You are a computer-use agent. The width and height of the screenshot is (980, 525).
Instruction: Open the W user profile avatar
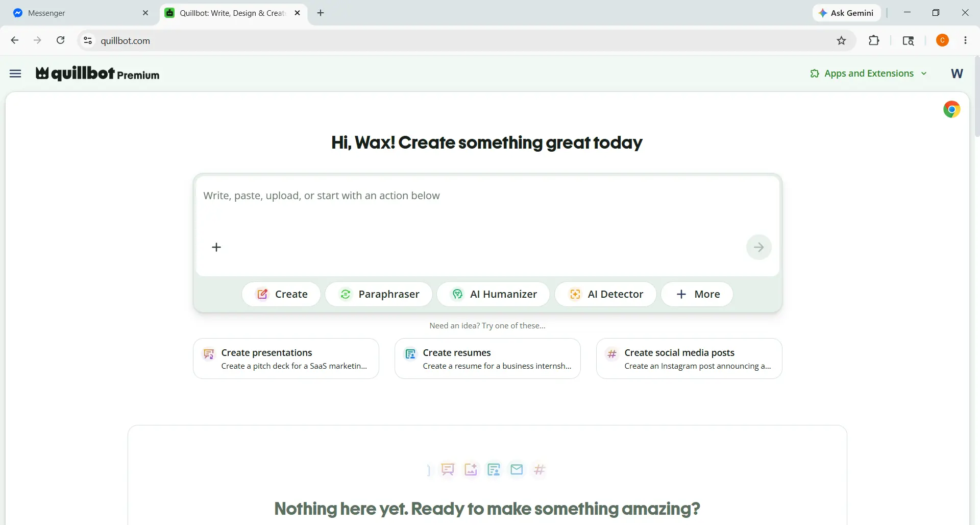957,74
